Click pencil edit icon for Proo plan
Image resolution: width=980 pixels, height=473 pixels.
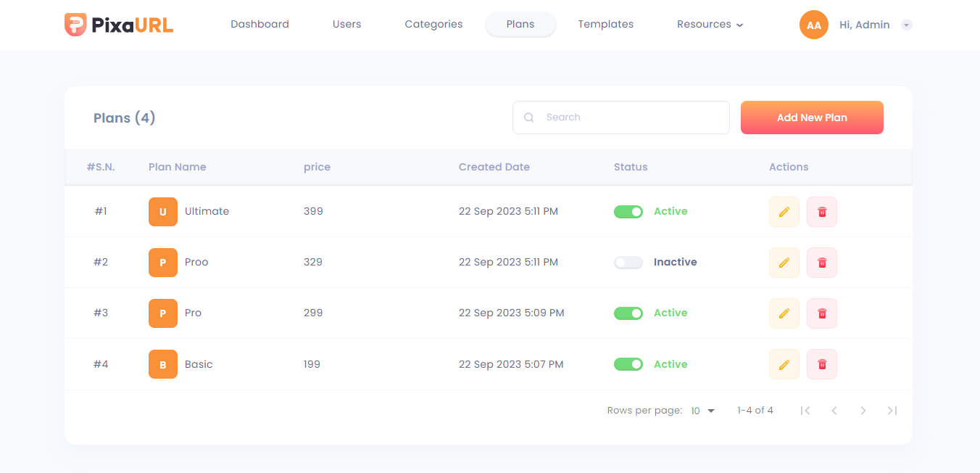(x=784, y=263)
